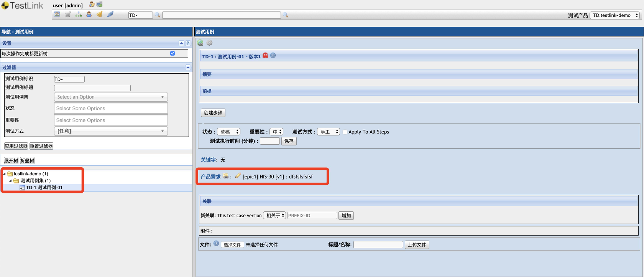This screenshot has height=277, width=644.
Task: Click 应用过滤器 button
Action: (x=16, y=146)
